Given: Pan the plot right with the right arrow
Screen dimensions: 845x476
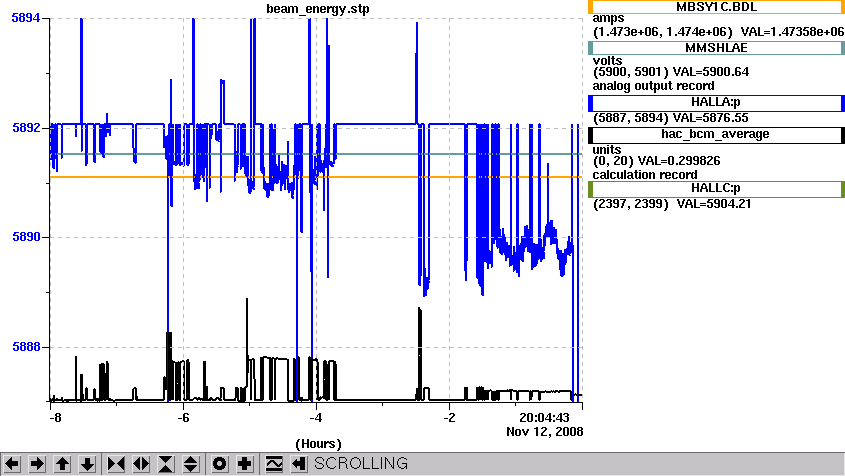Looking at the screenshot, I should (x=37, y=464).
